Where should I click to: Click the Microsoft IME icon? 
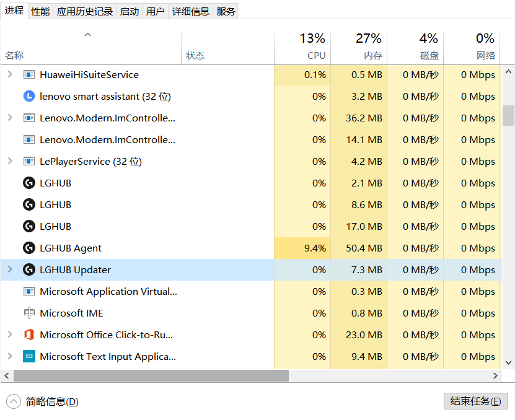pyautogui.click(x=29, y=313)
